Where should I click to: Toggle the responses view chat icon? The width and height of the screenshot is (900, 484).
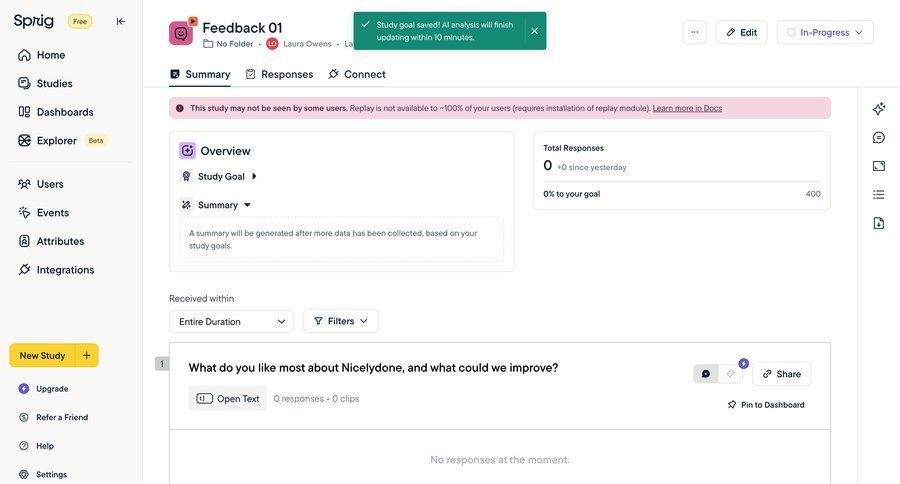(706, 374)
